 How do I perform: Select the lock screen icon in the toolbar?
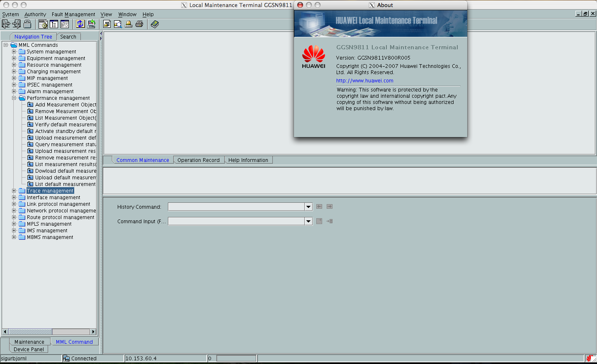pyautogui.click(x=28, y=24)
